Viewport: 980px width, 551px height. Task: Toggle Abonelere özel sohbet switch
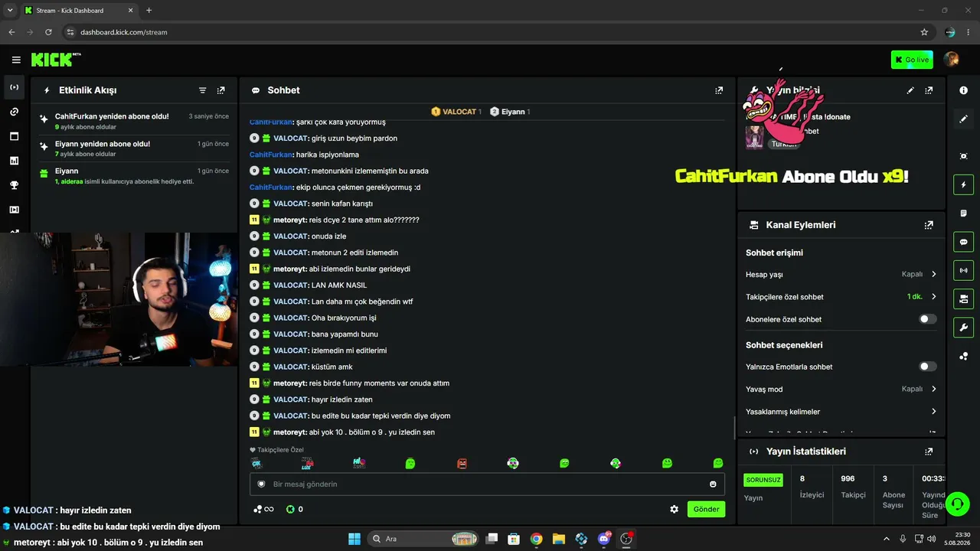click(x=927, y=319)
